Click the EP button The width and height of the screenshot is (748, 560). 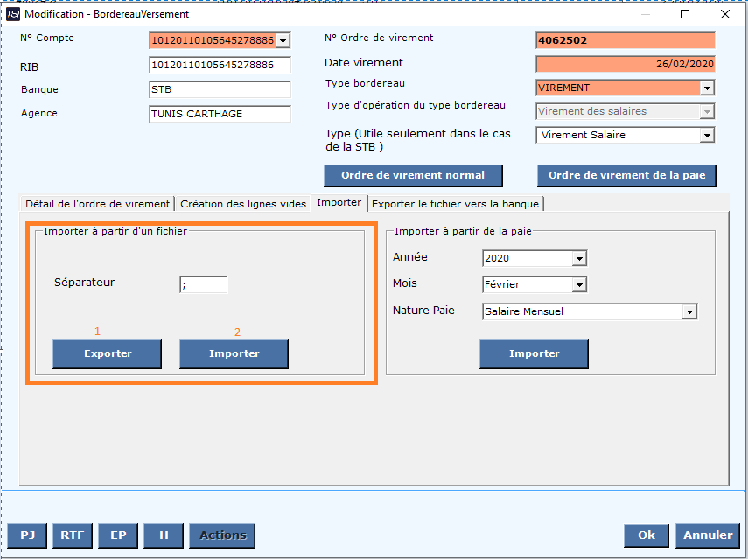tap(117, 535)
